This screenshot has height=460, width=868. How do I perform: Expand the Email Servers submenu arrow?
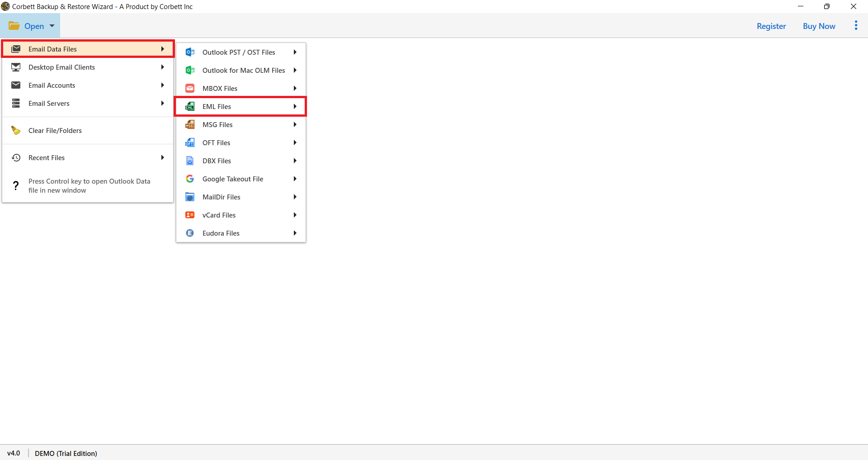162,103
